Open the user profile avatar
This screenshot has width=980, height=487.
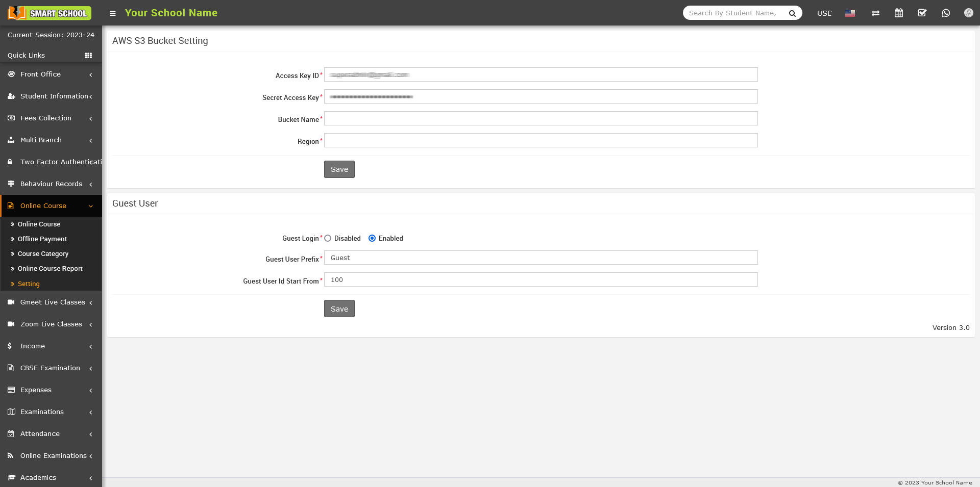[968, 13]
